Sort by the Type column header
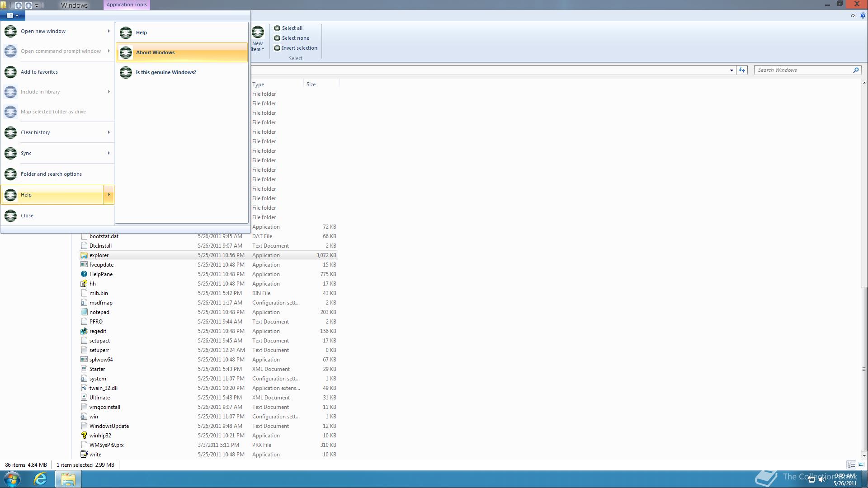868x488 pixels. pos(277,84)
